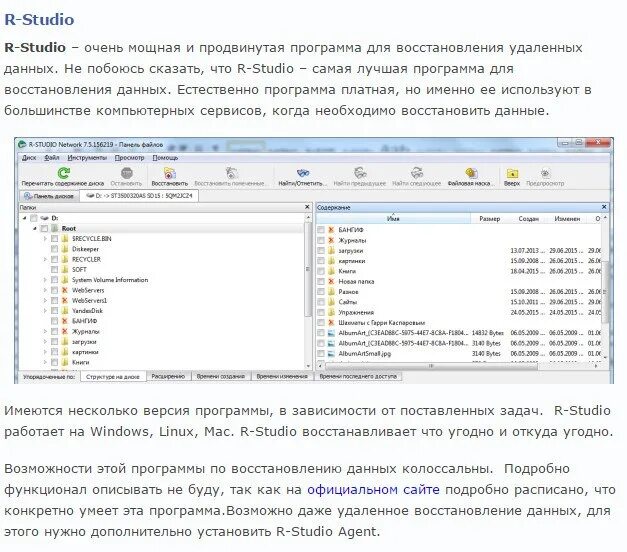The width and height of the screenshot is (627, 552).
Task: Collapse the Root tree node
Action: 35,228
